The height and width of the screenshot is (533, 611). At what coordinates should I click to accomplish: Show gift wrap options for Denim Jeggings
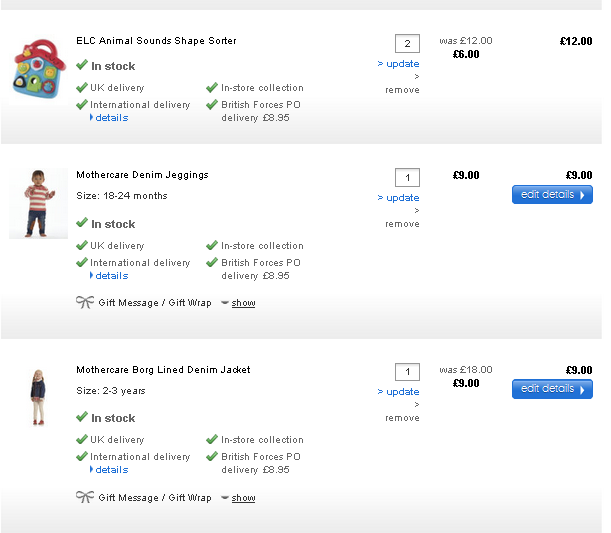[243, 303]
